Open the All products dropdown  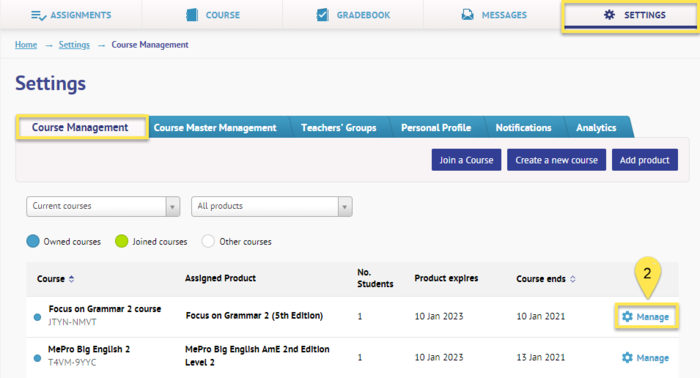pyautogui.click(x=272, y=206)
